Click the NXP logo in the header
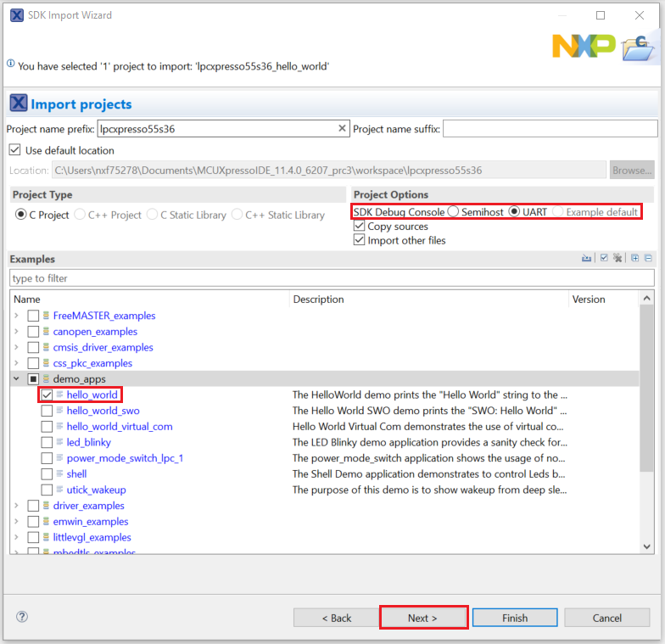This screenshot has height=644, width=665. (584, 46)
